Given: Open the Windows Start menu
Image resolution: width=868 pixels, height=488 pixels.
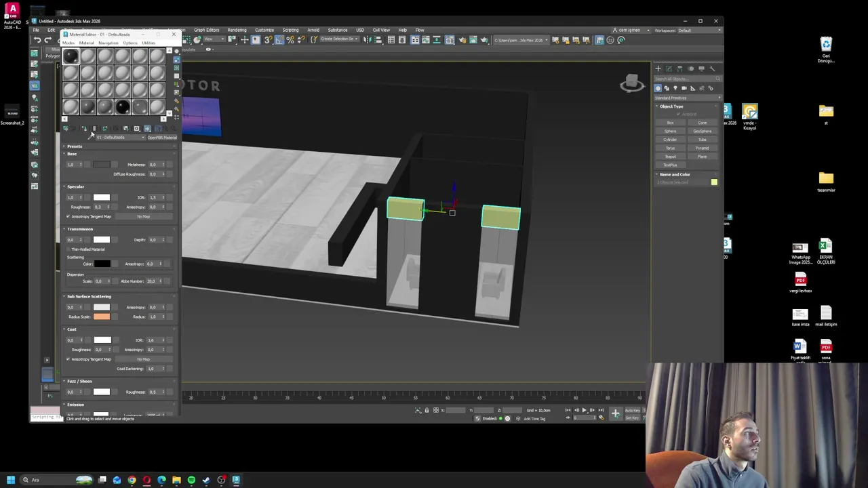Looking at the screenshot, I should 11,480.
